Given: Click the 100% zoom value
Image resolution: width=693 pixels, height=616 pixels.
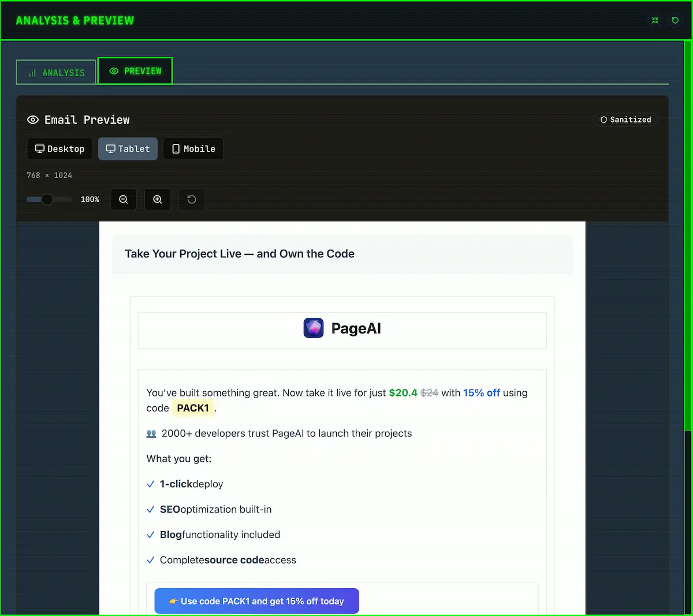Looking at the screenshot, I should tap(90, 199).
